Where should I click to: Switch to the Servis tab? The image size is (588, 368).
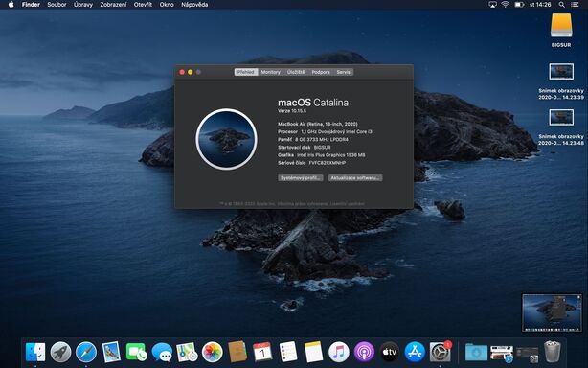[x=343, y=72]
